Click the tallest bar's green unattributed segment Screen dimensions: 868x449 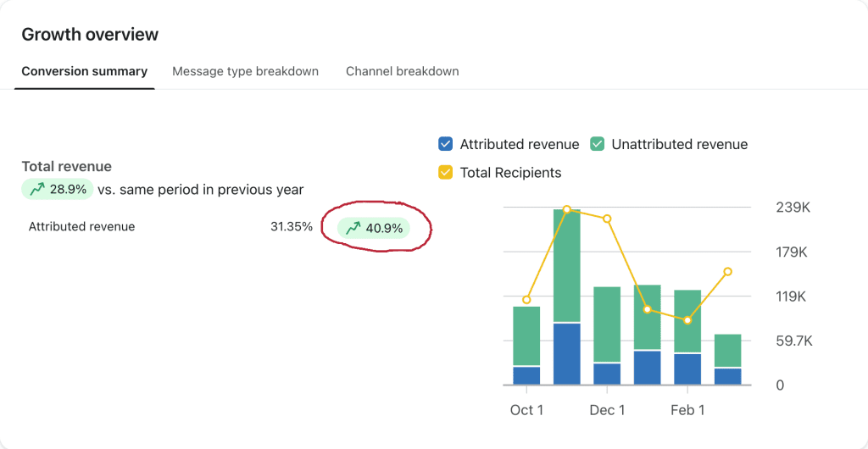point(566,265)
